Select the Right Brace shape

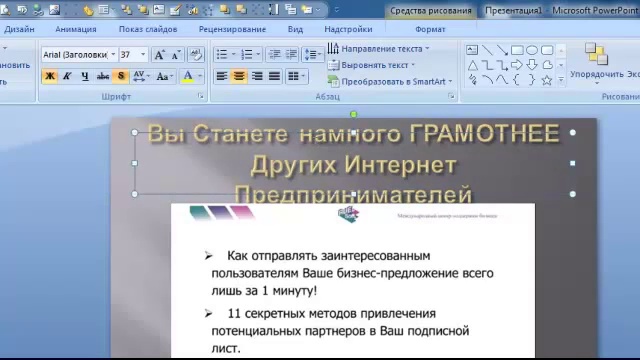532,80
